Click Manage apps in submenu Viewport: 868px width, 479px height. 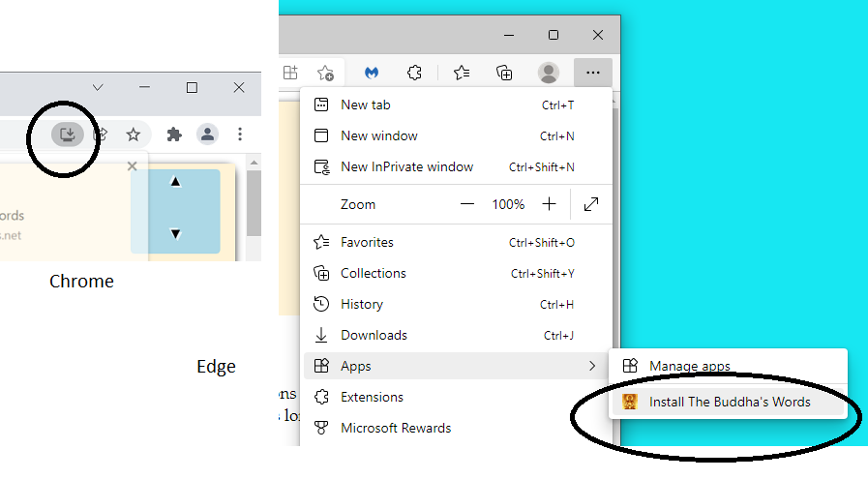click(728, 366)
